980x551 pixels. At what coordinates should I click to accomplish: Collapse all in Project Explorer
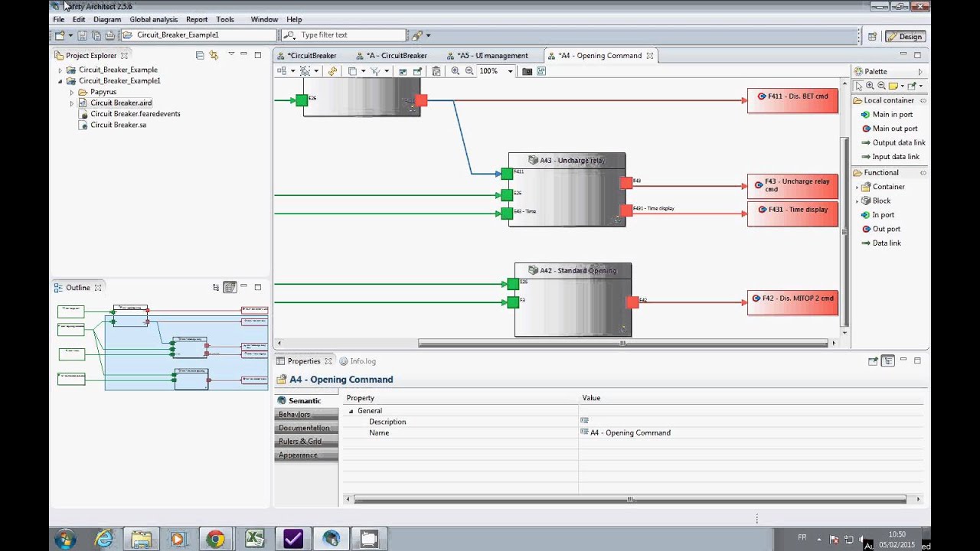point(200,55)
